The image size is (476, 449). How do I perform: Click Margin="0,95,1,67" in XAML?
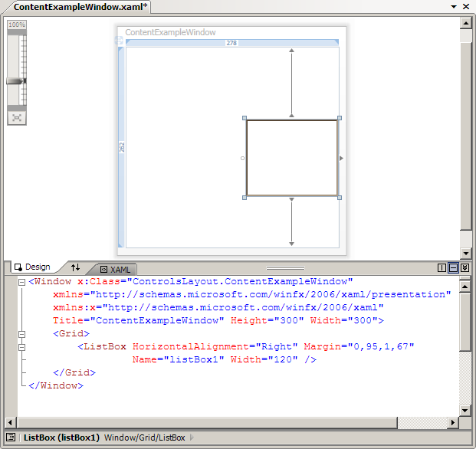tap(359, 346)
